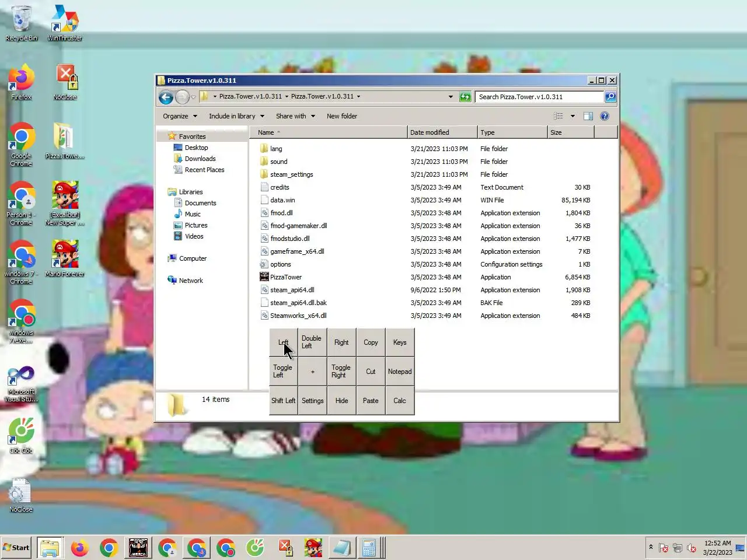
Task: Open Explorer help question mark icon
Action: [x=605, y=116]
